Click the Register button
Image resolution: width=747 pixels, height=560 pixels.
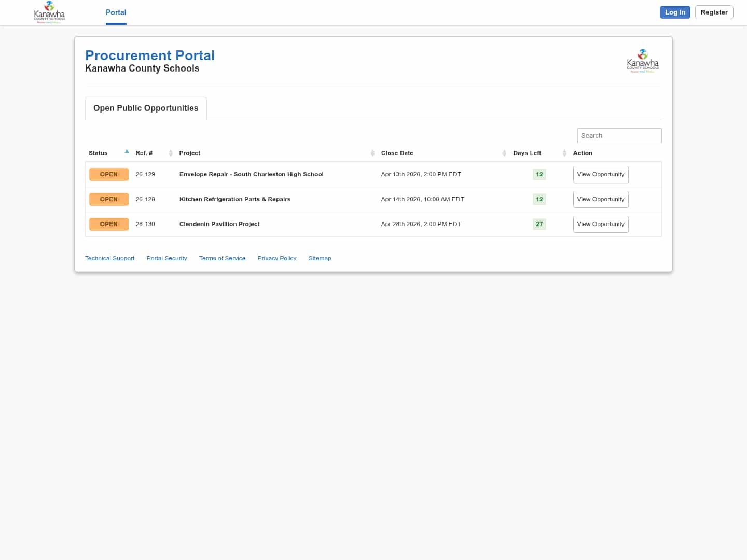pos(714,12)
